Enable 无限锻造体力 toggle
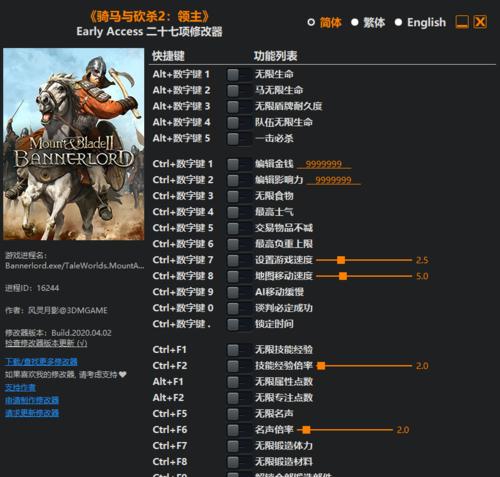 pos(239,446)
